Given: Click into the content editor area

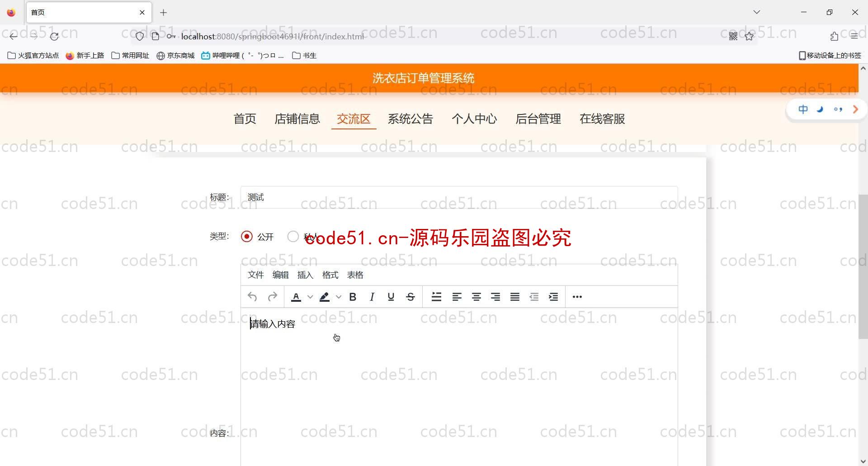Looking at the screenshot, I should coord(459,387).
